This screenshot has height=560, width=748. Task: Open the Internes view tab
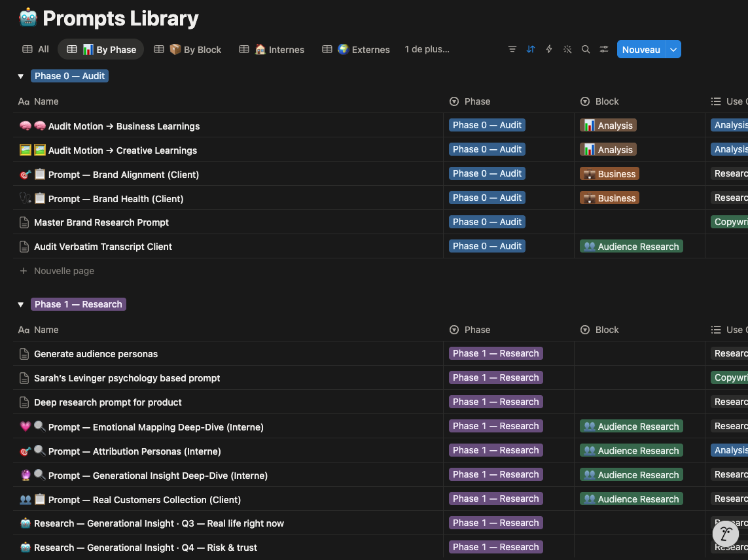click(x=272, y=49)
